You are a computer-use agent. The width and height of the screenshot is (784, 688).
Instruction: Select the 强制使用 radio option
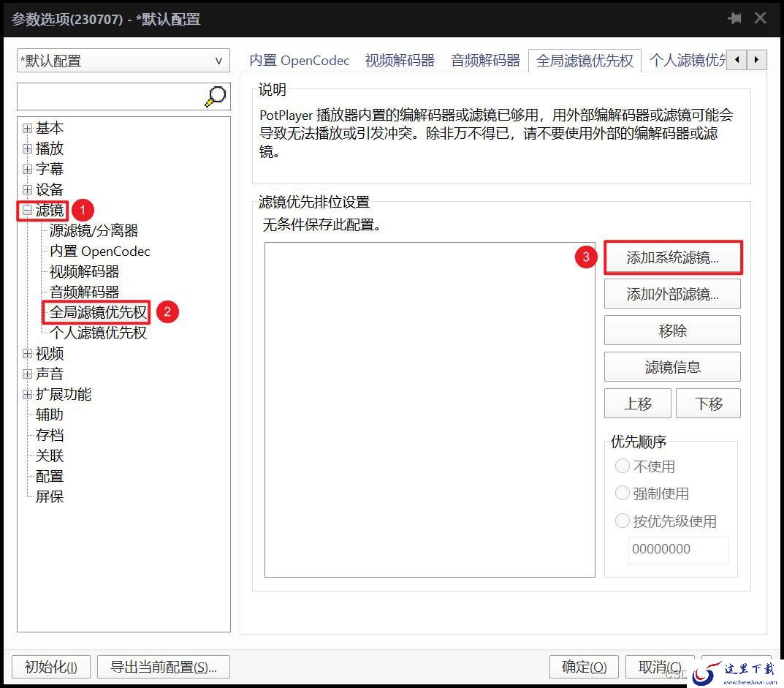[x=652, y=494]
